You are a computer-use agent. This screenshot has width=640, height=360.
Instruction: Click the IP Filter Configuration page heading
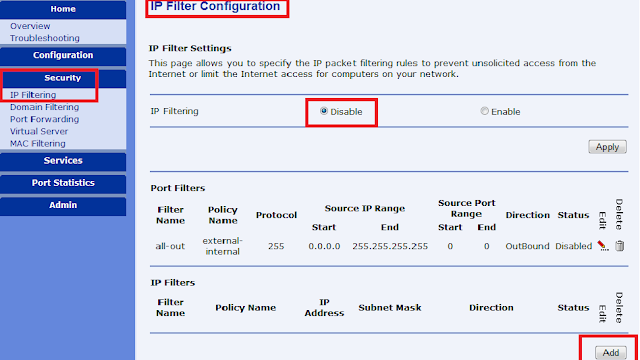(215, 6)
